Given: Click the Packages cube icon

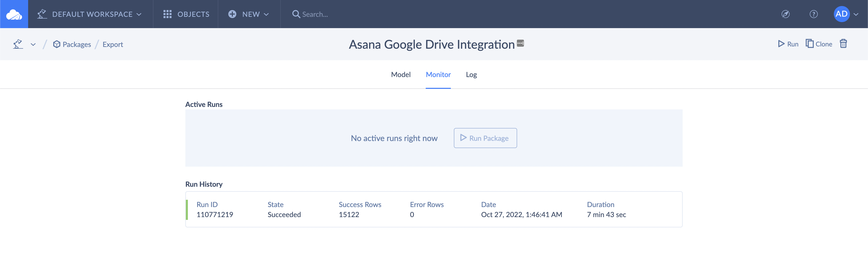Looking at the screenshot, I should (57, 44).
